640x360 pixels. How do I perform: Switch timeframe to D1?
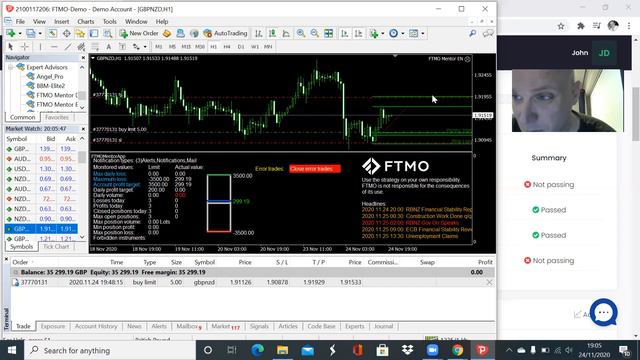point(241,47)
